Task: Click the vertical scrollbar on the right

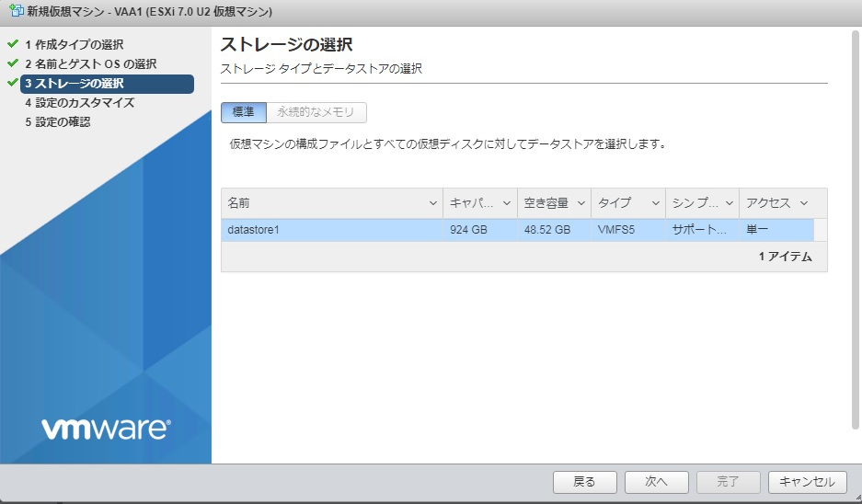Action: 856,230
